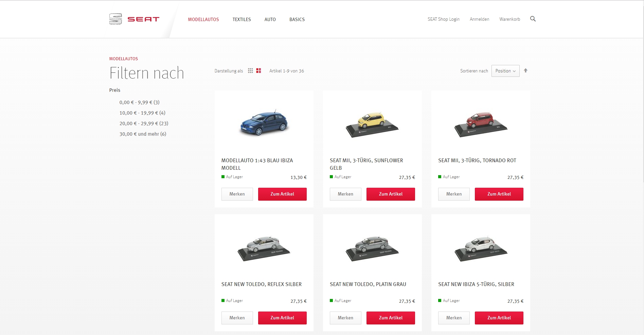This screenshot has width=644, height=335.
Task: Filter price 20,00 € - 29,99 €
Action: (x=144, y=123)
